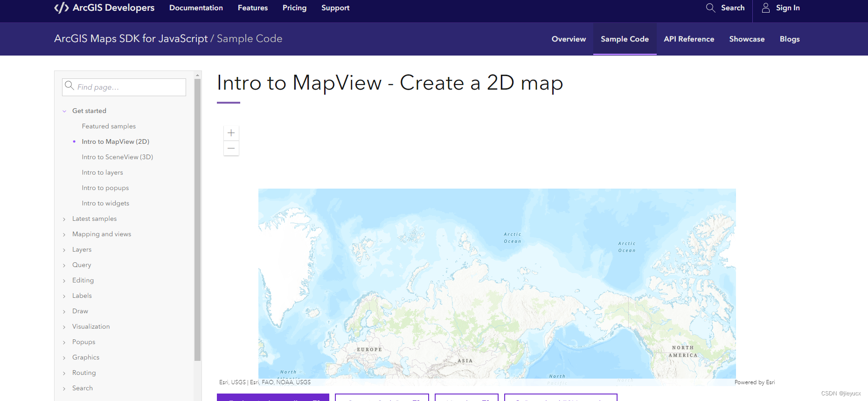Open the Features menu
This screenshot has width=868, height=401.
253,8
